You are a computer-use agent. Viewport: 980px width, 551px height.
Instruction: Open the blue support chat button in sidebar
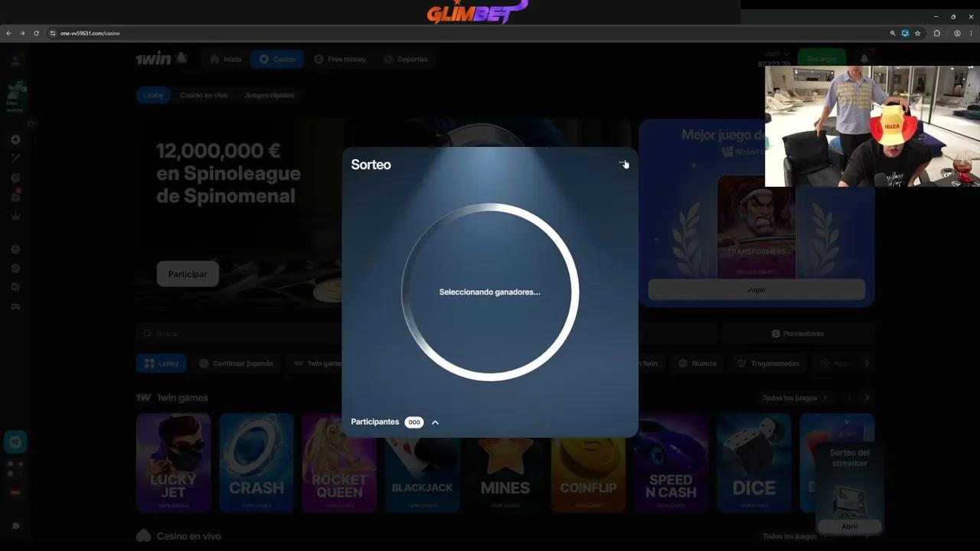(15, 442)
